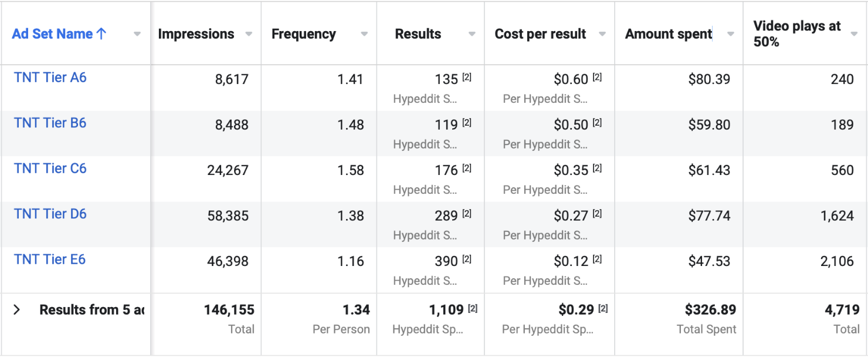Screen dimensions: 868x357
Task: Click the footnote marker beside 135 results
Action: point(467,77)
